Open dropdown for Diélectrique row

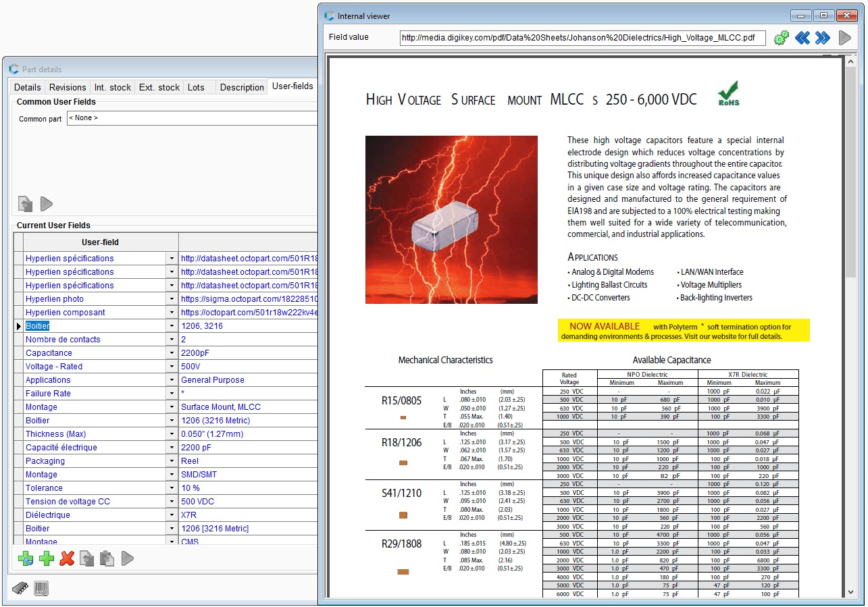click(172, 515)
